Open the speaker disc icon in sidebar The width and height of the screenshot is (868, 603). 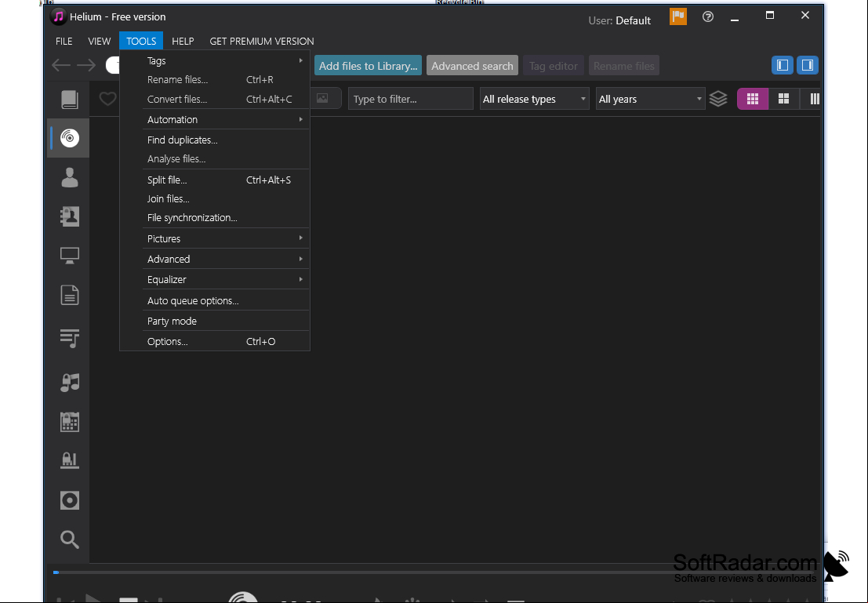click(69, 500)
